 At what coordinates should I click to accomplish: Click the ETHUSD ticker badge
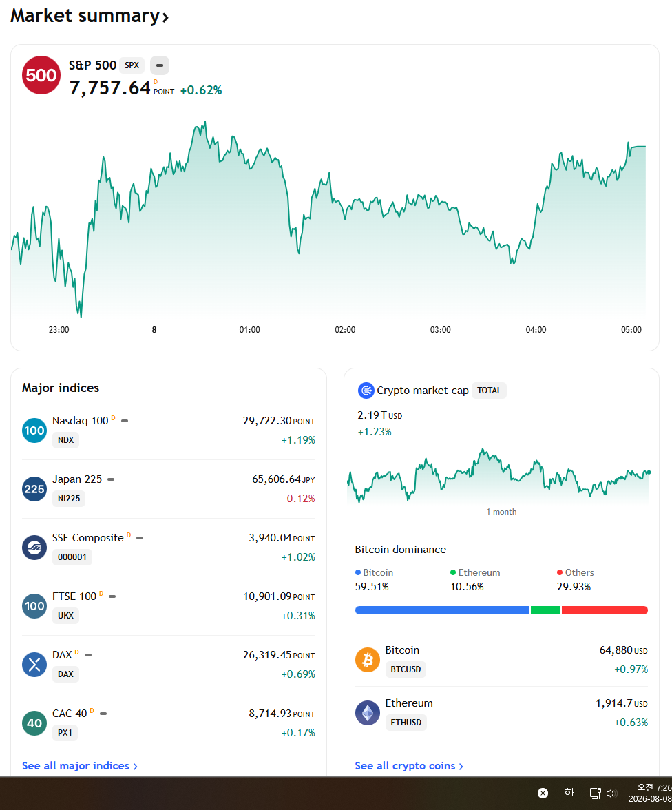click(406, 722)
